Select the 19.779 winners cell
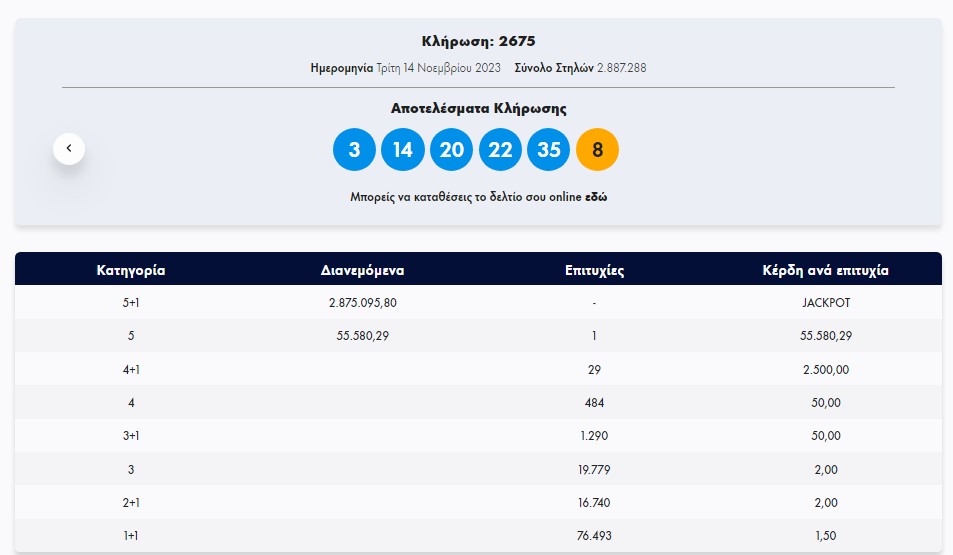 click(594, 469)
